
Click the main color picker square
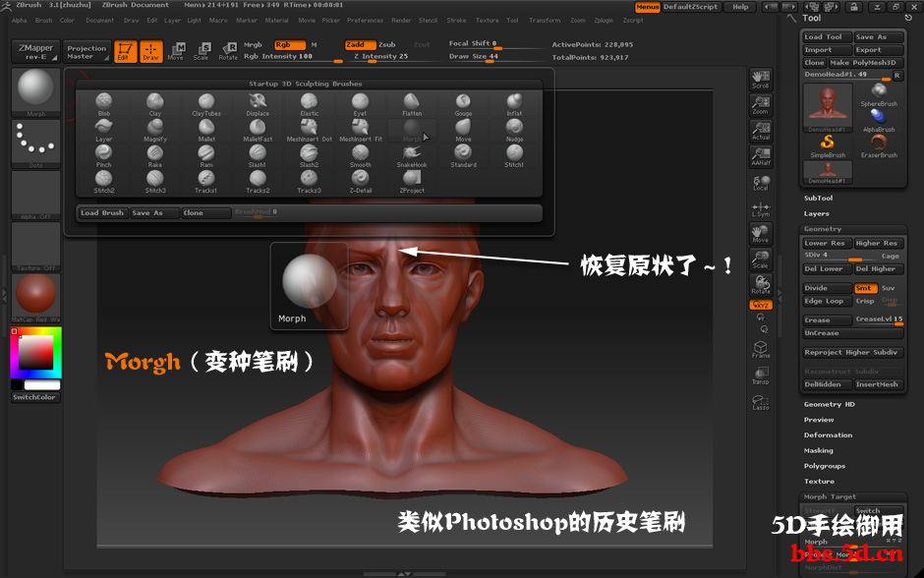point(35,353)
